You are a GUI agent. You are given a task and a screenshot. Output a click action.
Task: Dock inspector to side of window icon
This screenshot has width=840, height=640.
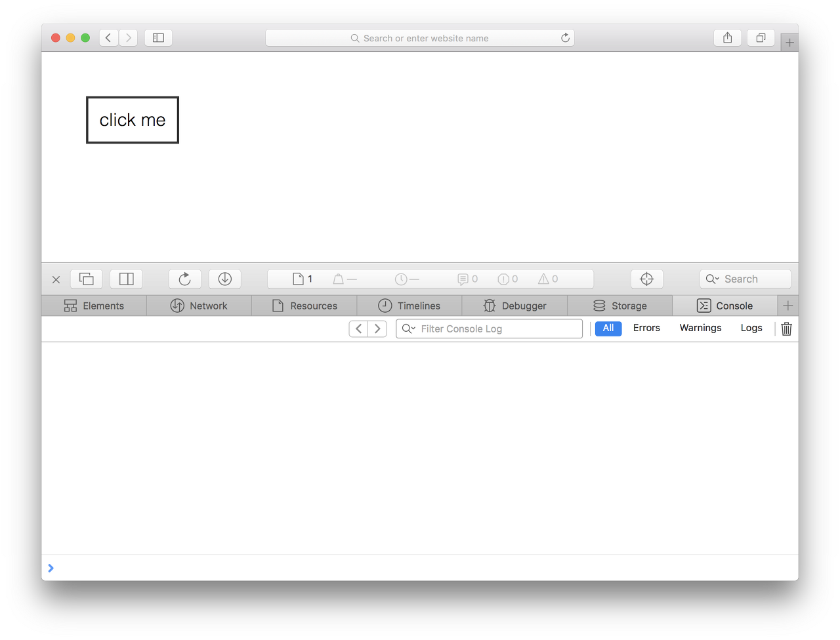(x=127, y=279)
